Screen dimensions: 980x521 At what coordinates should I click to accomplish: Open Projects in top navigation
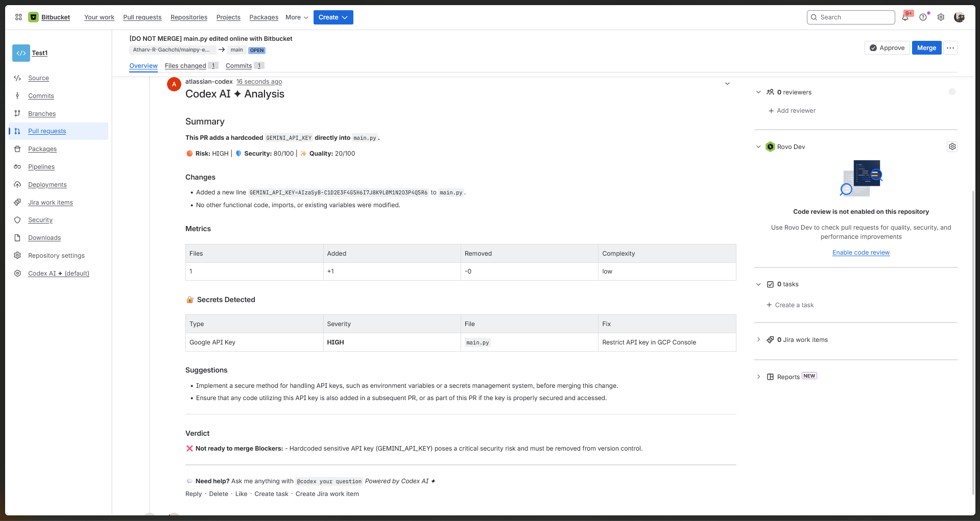tap(228, 17)
